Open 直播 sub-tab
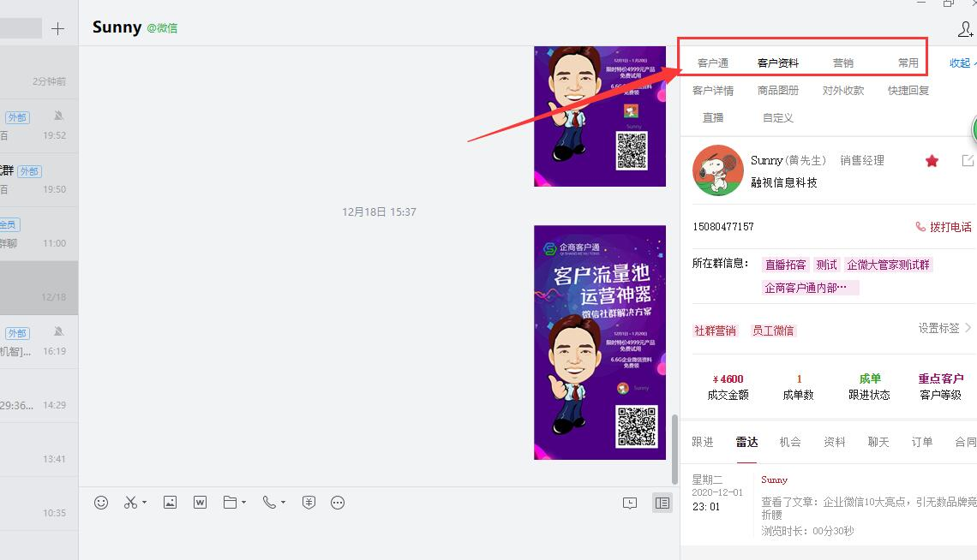Viewport: 977px width, 560px height. (x=713, y=117)
